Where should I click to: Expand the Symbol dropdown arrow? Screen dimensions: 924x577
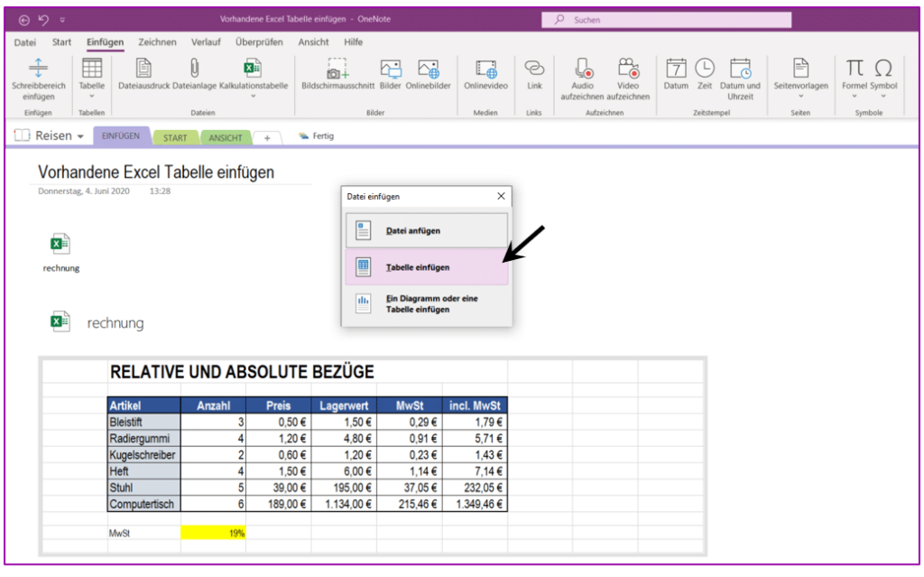pos(883,96)
